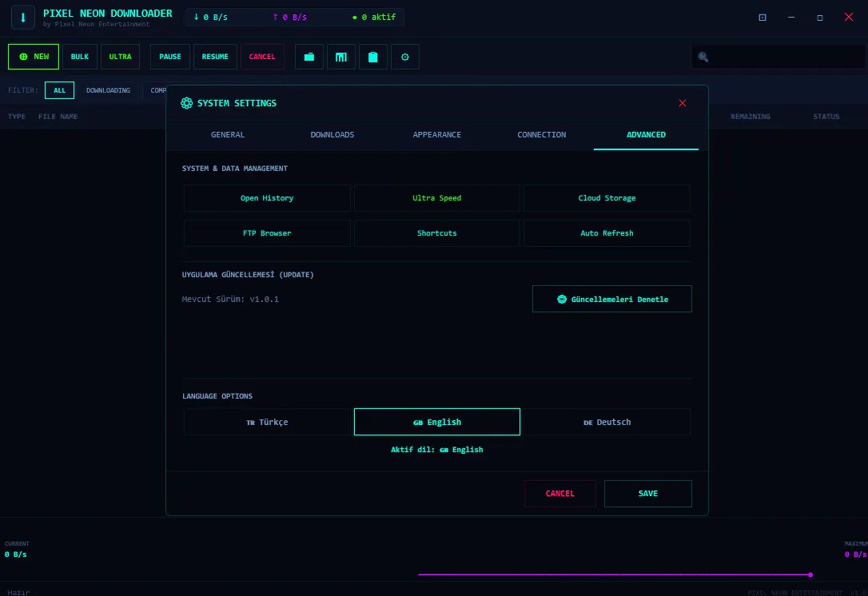Click the search magnifier icon
This screenshot has width=868, height=596.
pyautogui.click(x=703, y=57)
